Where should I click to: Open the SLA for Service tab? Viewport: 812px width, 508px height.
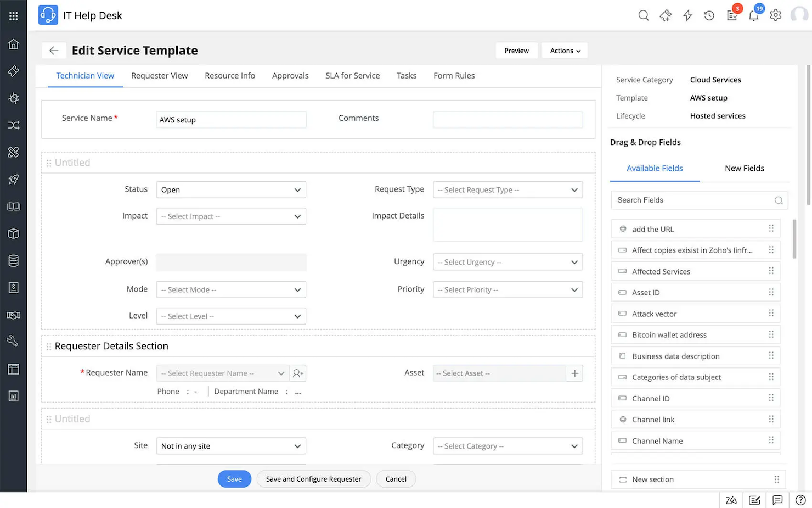pyautogui.click(x=352, y=75)
